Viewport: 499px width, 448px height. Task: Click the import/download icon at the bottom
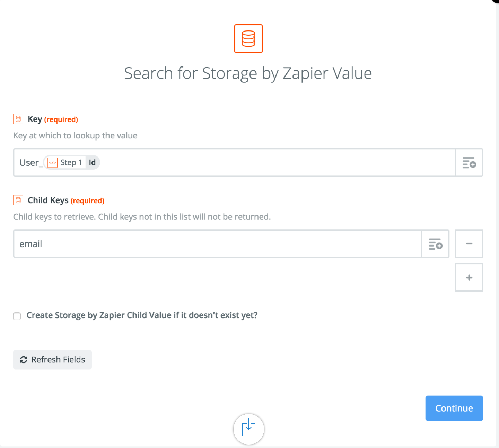pos(249,429)
